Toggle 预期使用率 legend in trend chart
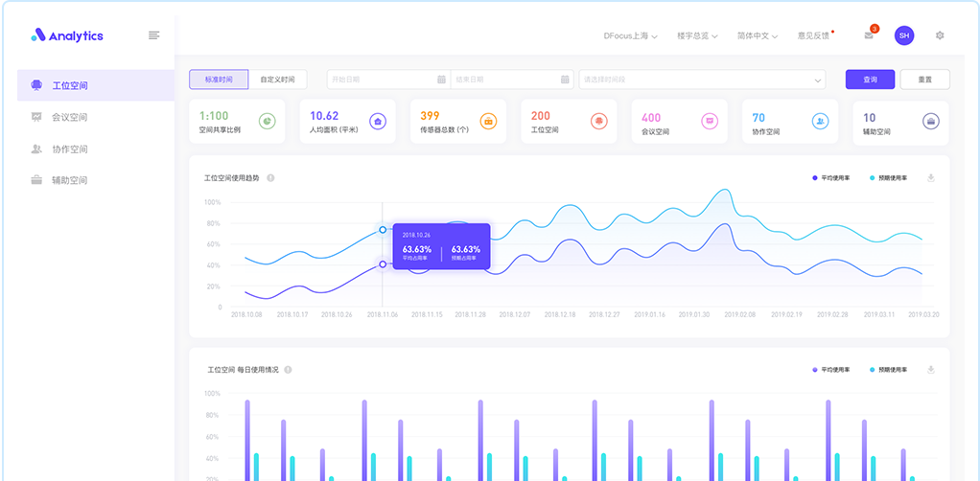Viewport: 980px width, 481px height. pos(888,178)
